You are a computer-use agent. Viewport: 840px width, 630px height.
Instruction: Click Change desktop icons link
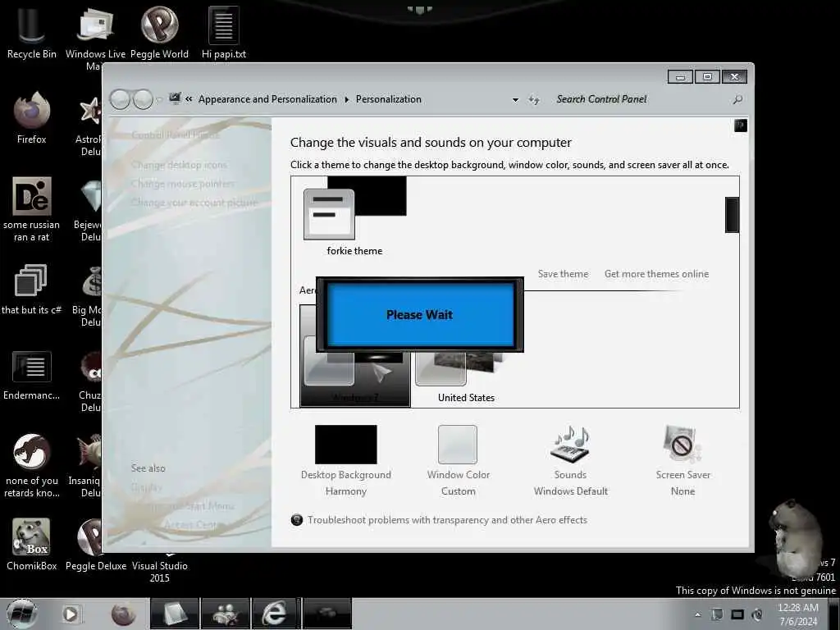[x=179, y=165]
